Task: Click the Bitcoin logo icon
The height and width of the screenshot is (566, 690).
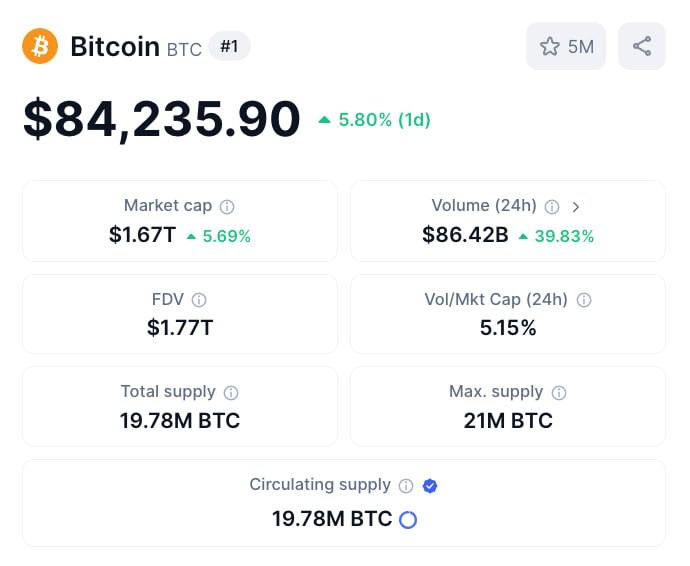Action: point(40,46)
